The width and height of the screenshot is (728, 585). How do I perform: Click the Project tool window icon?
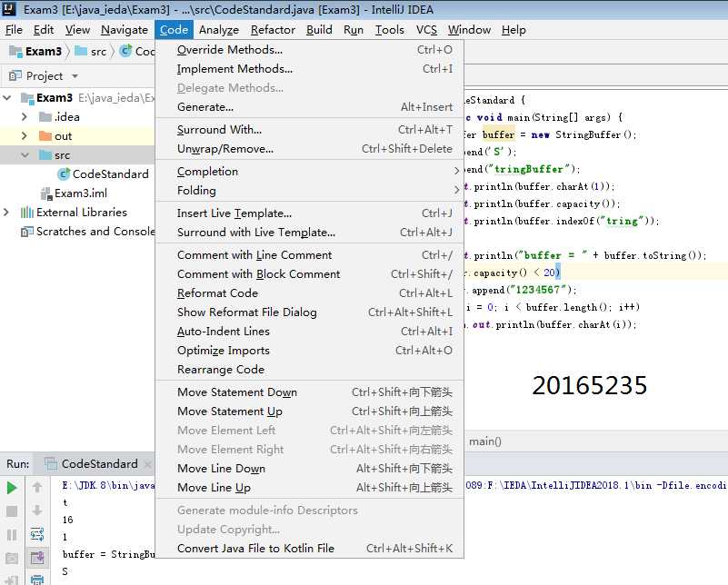click(x=15, y=75)
